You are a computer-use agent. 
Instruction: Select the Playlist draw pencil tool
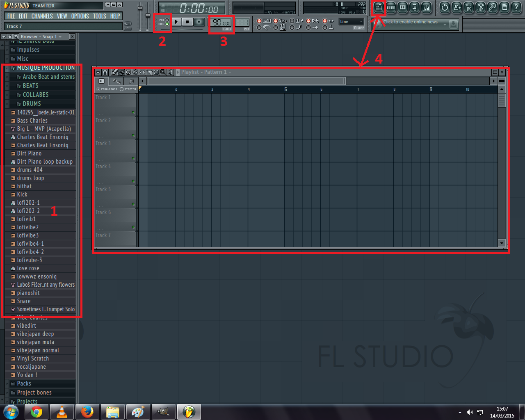[115, 72]
